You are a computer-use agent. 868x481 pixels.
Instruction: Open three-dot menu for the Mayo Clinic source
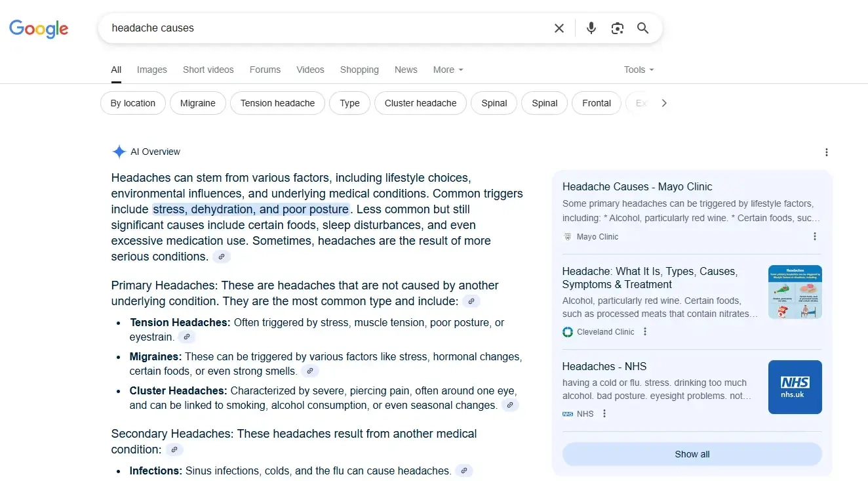pos(815,236)
